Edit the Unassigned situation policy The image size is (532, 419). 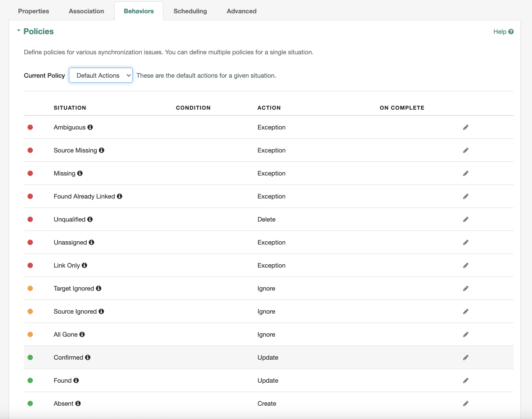point(465,242)
